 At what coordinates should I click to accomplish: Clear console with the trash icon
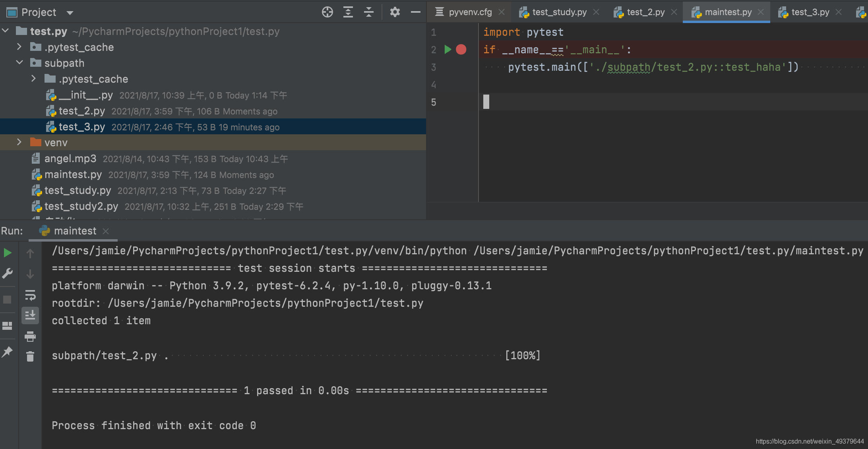pos(30,356)
